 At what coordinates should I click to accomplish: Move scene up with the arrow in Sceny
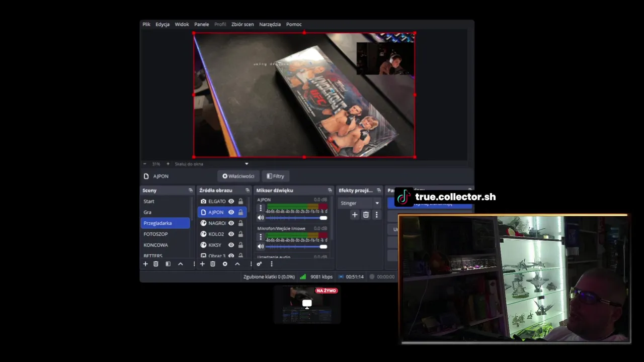[x=181, y=264]
